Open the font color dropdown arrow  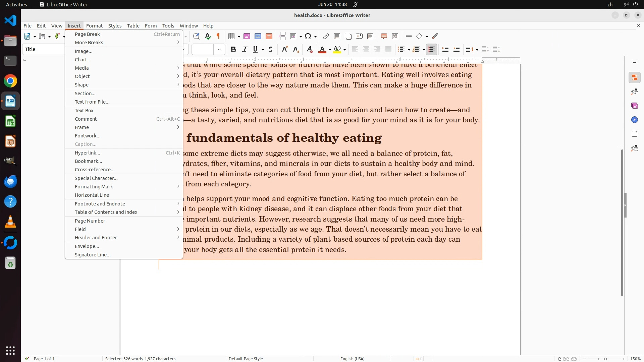330,50
